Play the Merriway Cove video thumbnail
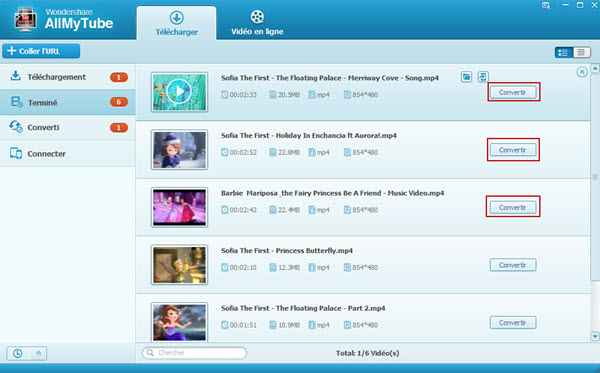 [179, 92]
